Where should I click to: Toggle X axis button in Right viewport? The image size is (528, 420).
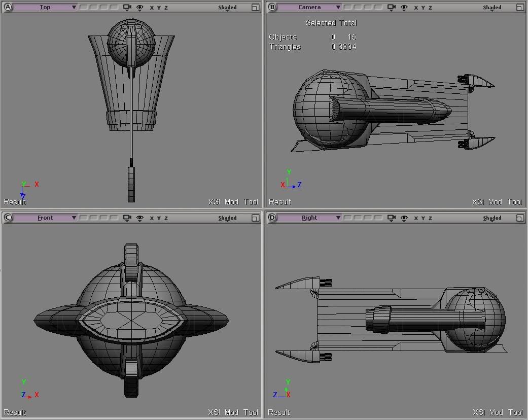coord(416,218)
